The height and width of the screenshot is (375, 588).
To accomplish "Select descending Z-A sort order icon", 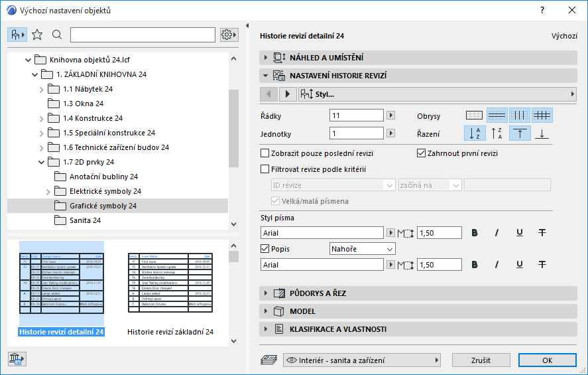I will click(x=497, y=133).
